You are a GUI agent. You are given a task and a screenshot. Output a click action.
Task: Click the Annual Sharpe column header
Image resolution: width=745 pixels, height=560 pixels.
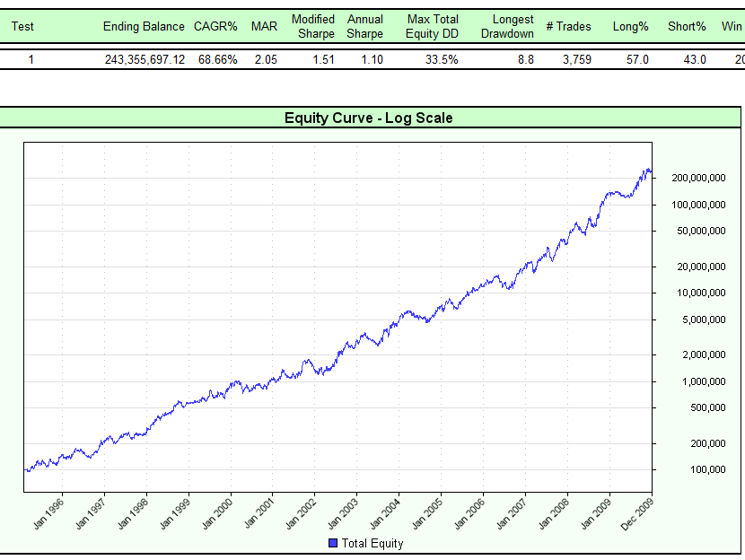pyautogui.click(x=365, y=26)
